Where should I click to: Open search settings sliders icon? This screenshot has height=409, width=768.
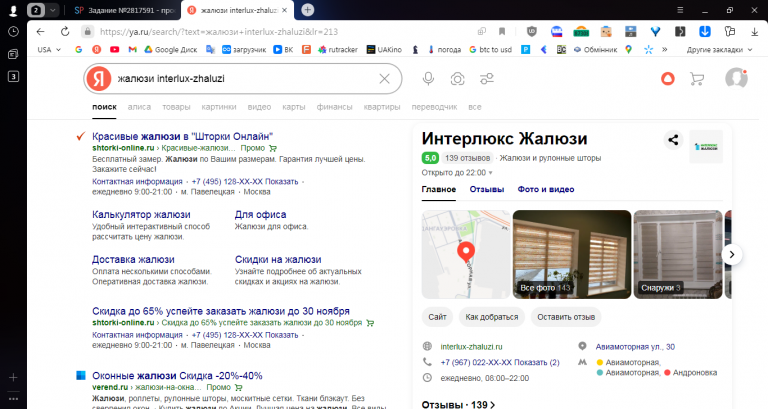pyautogui.click(x=487, y=79)
